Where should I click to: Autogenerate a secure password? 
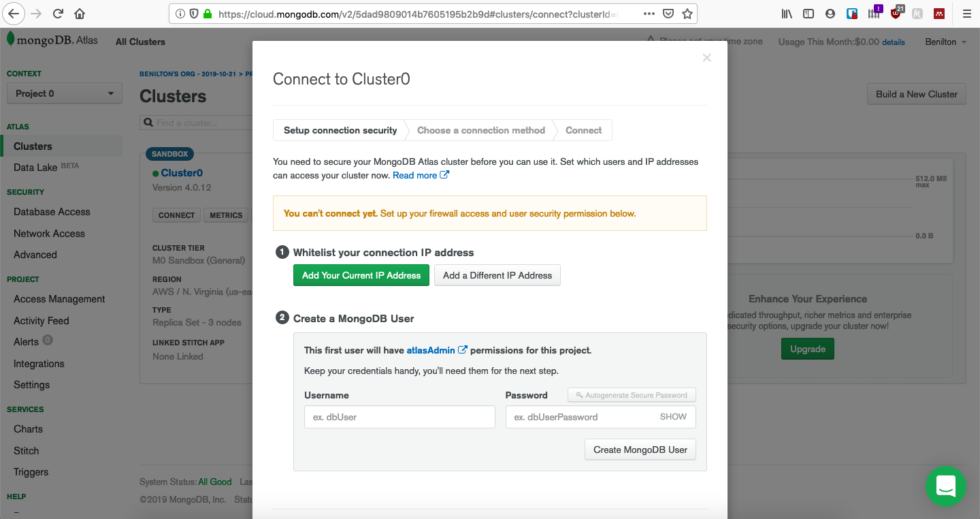click(x=632, y=395)
